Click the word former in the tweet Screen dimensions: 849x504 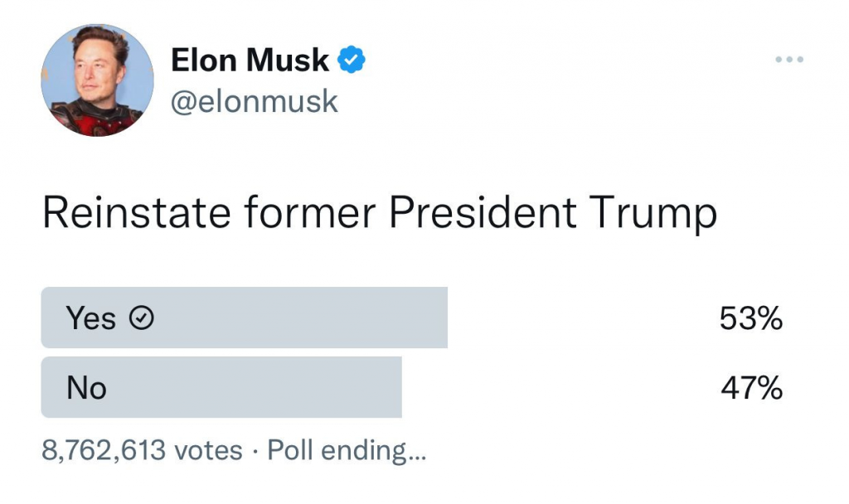click(x=311, y=212)
